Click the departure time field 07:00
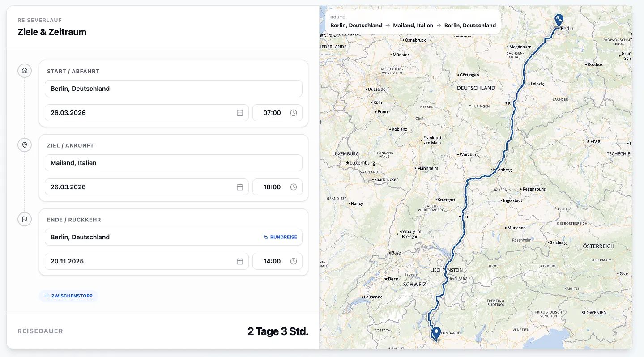This screenshot has height=357, width=644. 277,113
